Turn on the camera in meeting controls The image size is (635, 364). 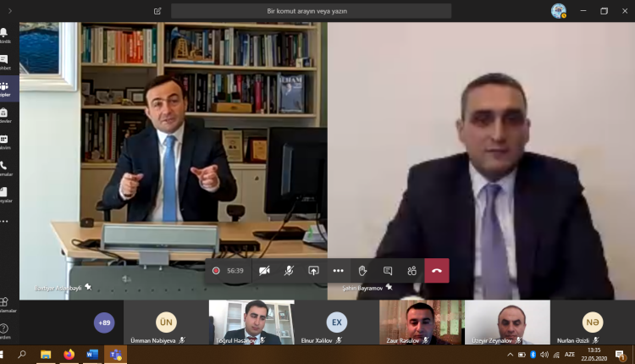click(x=264, y=271)
